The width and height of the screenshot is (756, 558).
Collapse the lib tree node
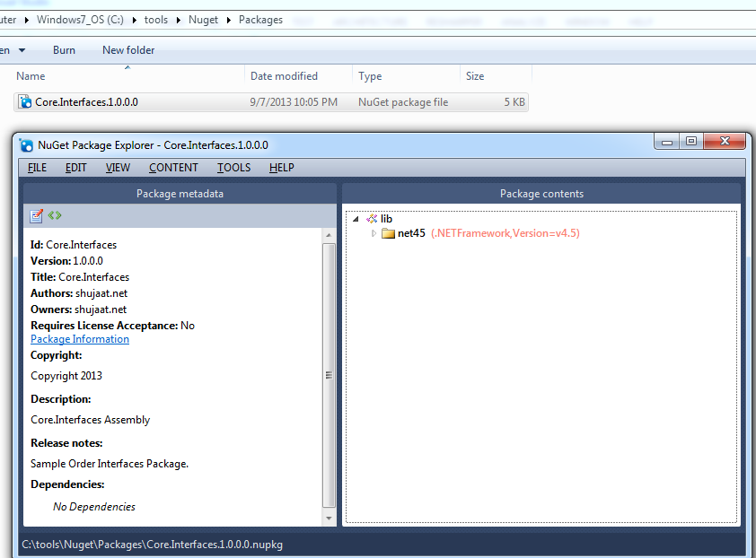pyautogui.click(x=356, y=218)
